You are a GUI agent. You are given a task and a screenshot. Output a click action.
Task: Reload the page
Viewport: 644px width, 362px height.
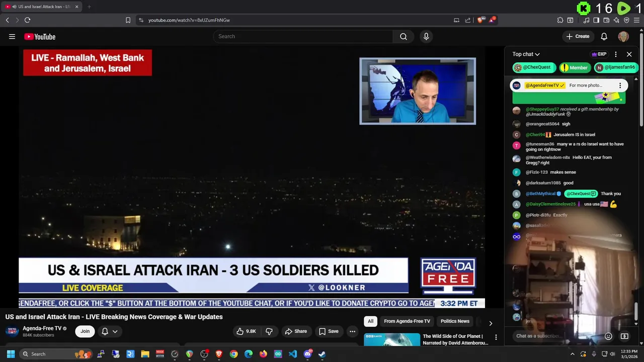(x=27, y=20)
